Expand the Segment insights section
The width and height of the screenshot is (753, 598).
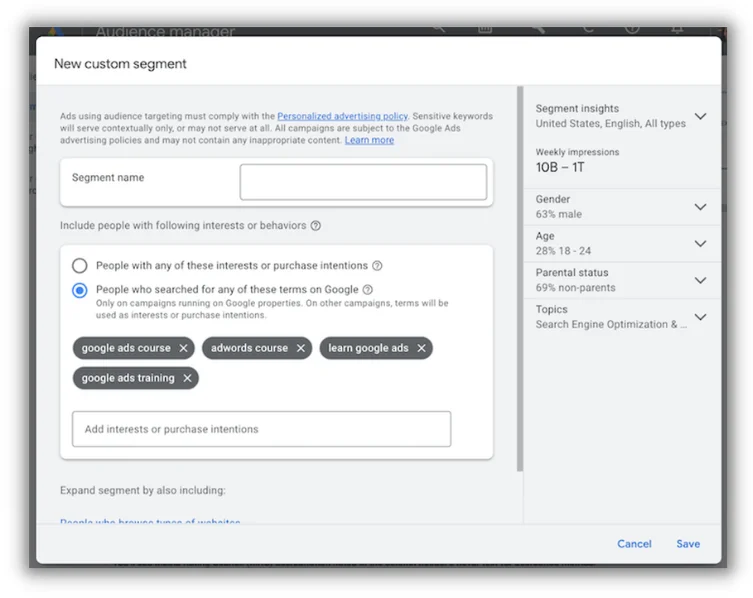point(700,116)
